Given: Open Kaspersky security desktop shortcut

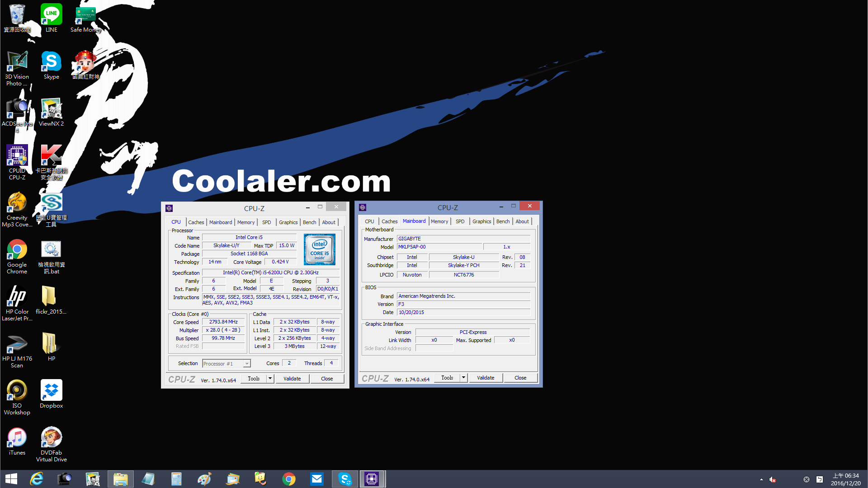Looking at the screenshot, I should pos(52,163).
